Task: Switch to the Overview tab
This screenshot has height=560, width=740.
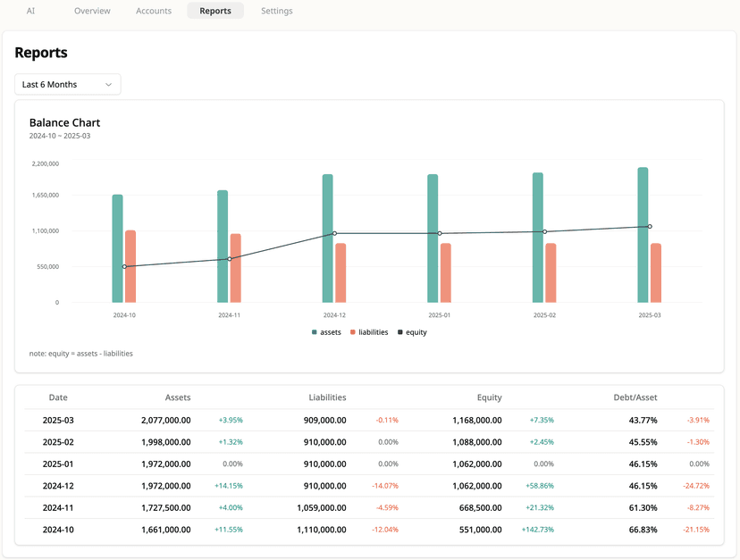Action: pyautogui.click(x=92, y=11)
